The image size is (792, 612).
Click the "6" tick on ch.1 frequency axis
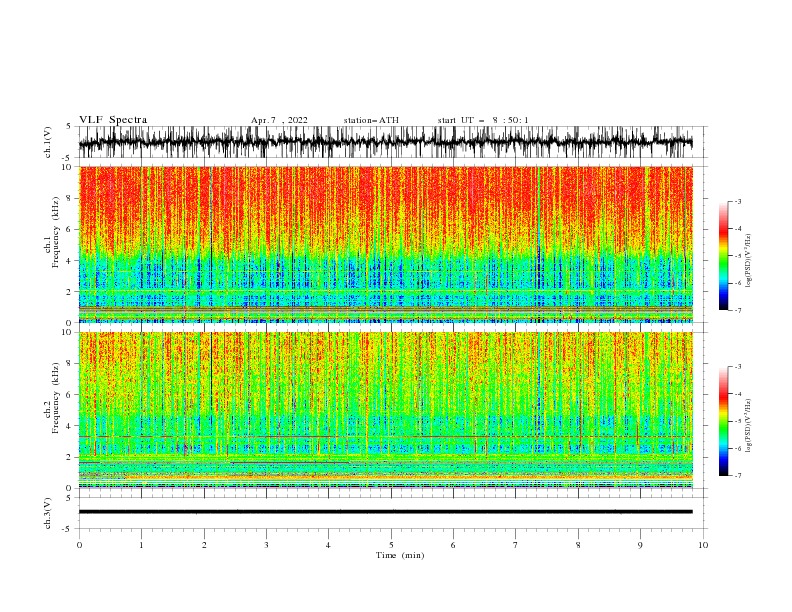(x=71, y=229)
